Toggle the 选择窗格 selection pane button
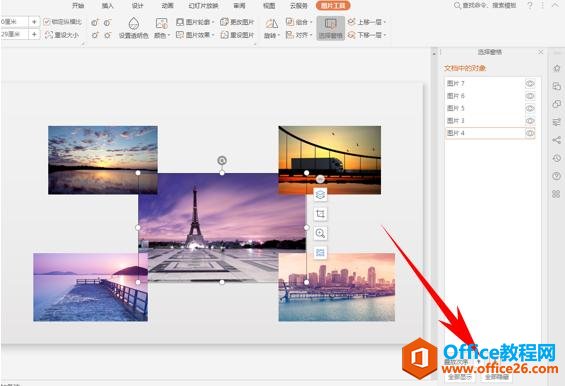The height and width of the screenshot is (386, 565). coord(330,28)
